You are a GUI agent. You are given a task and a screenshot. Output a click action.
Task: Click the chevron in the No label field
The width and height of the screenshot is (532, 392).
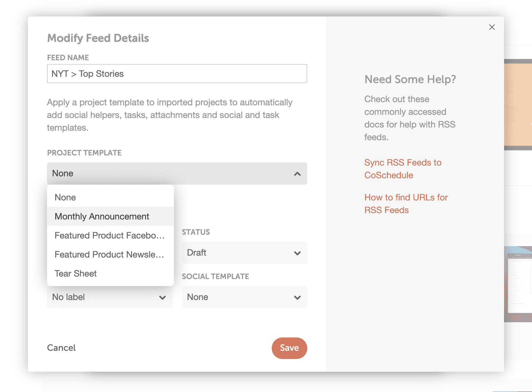point(162,297)
